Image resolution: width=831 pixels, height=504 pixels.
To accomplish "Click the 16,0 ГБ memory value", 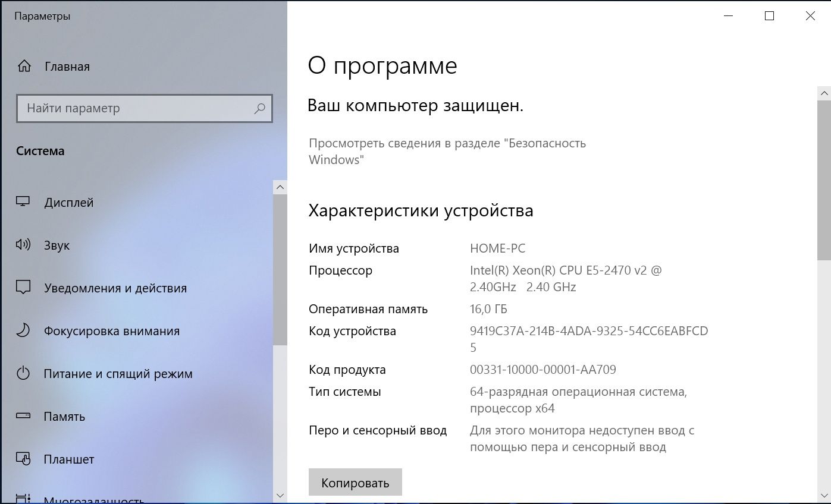I will [x=488, y=309].
